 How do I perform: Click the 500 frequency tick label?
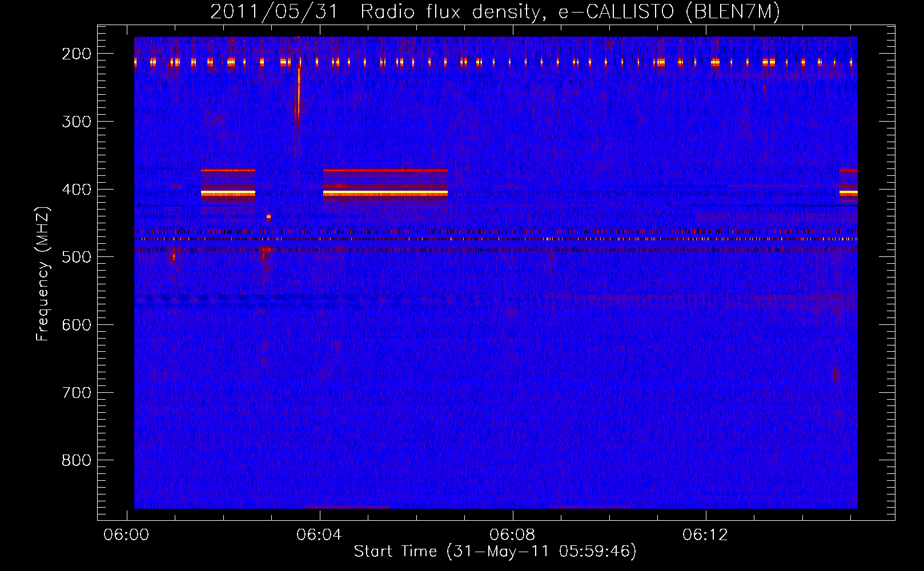point(77,257)
